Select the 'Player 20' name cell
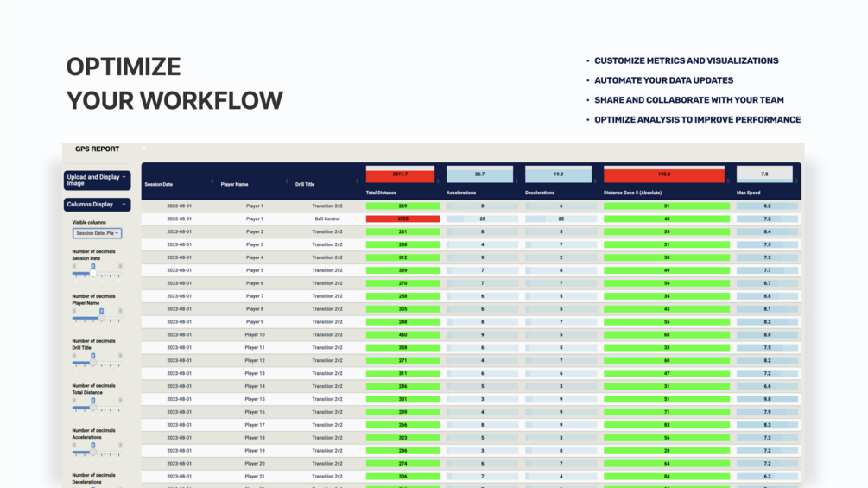Image resolution: width=868 pixels, height=488 pixels. click(x=255, y=464)
